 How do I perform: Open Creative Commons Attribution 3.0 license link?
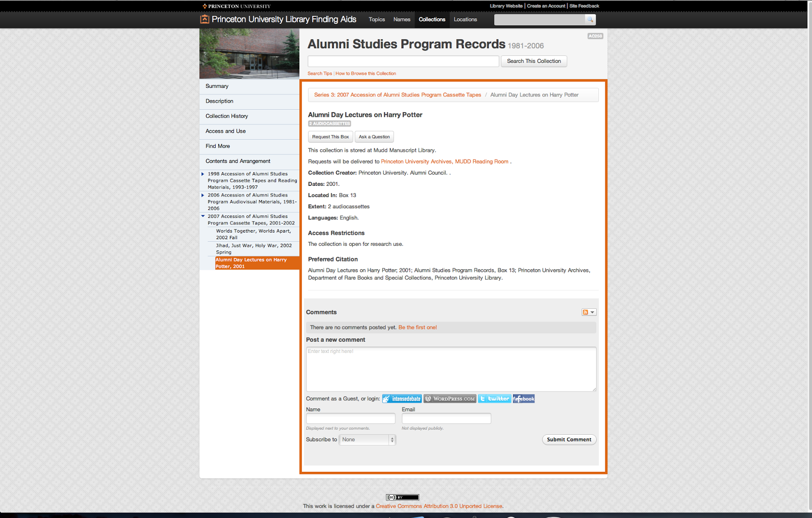tap(439, 506)
